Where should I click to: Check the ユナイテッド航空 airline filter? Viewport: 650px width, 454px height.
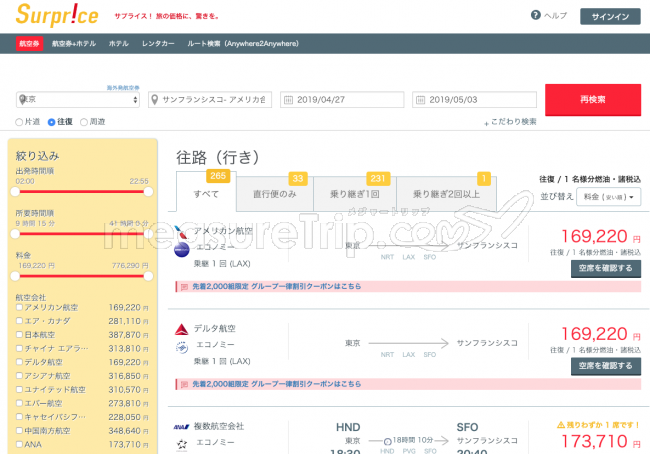[x=19, y=389]
